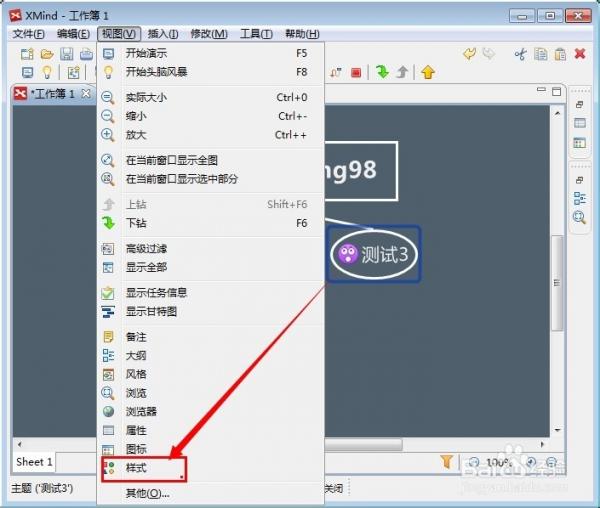Viewport: 600px width, 508px height.
Task: Choose 显示甘特图 menu entry
Action: (x=210, y=312)
